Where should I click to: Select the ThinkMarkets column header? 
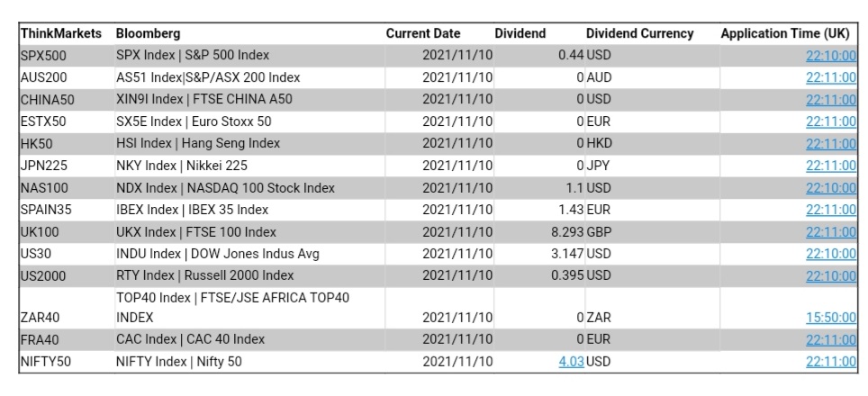(60, 33)
